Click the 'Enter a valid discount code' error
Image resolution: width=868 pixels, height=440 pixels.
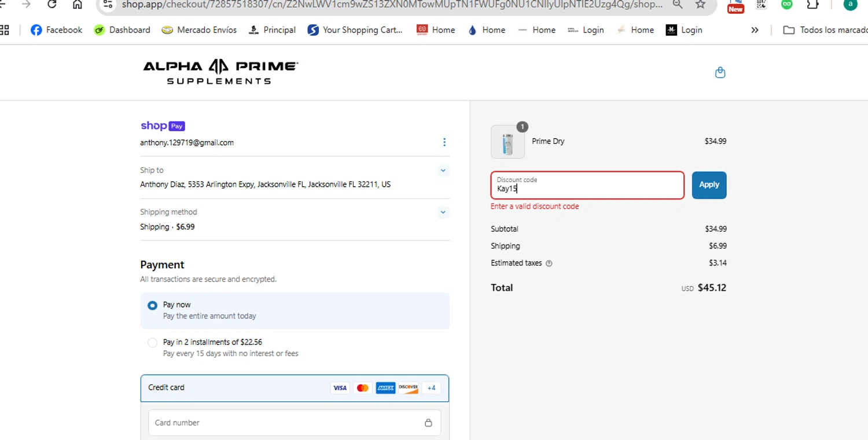535,206
